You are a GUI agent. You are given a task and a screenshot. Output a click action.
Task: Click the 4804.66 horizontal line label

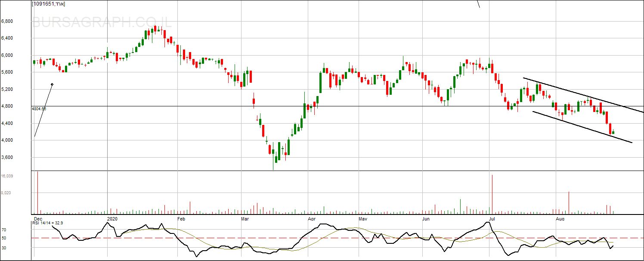39,109
